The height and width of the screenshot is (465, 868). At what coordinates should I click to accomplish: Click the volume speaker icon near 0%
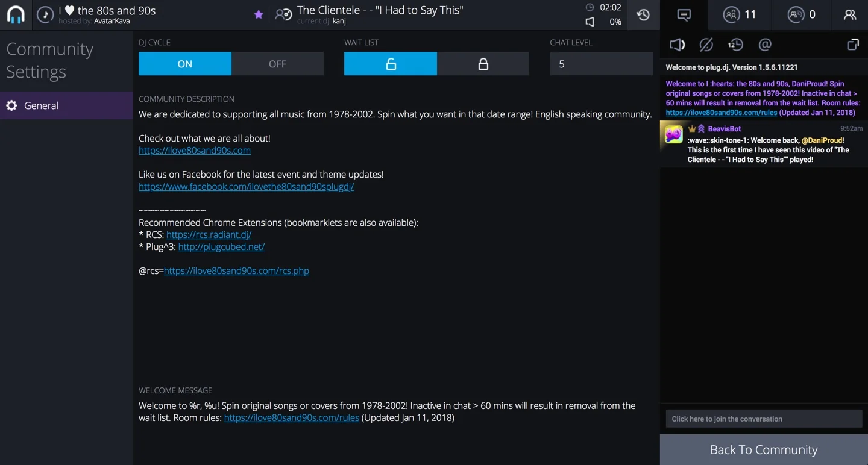590,22
